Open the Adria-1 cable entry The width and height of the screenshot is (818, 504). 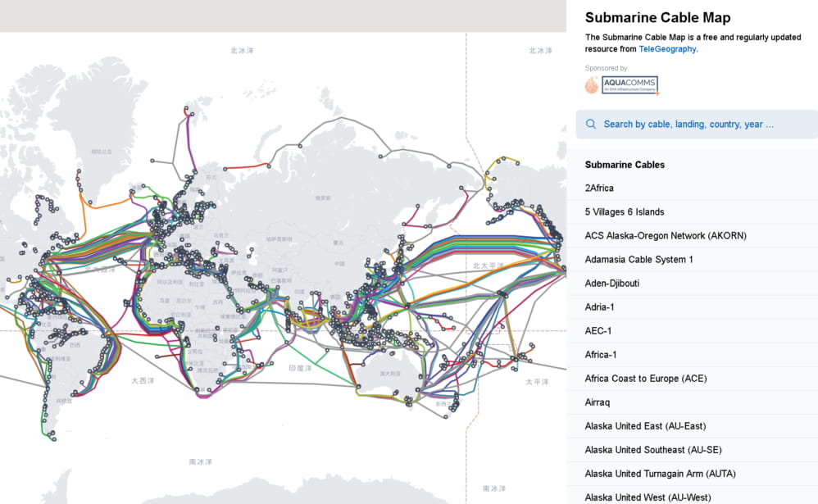click(693, 306)
